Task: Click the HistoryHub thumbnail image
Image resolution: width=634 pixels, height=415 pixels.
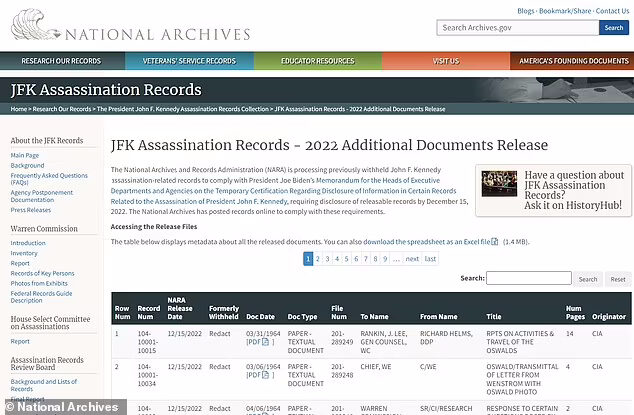Action: coord(499,184)
